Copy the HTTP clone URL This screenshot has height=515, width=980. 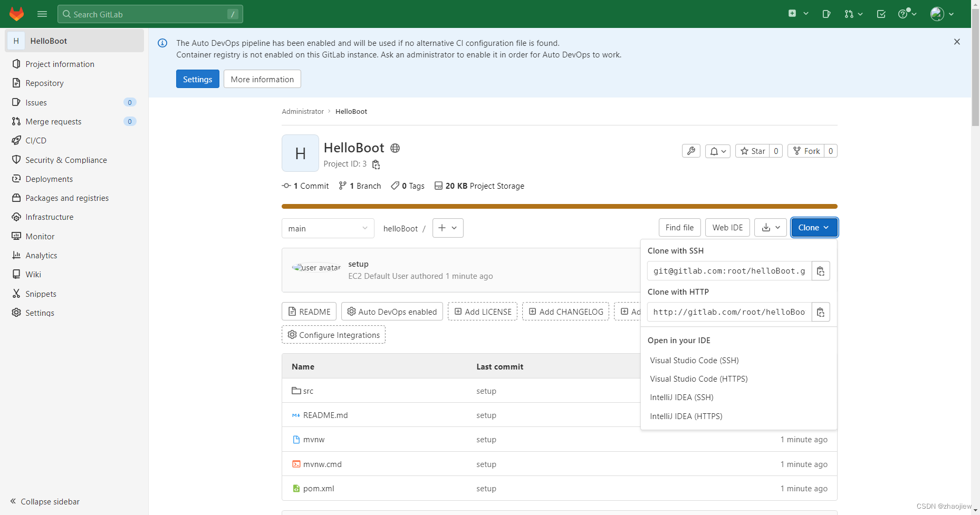point(821,312)
